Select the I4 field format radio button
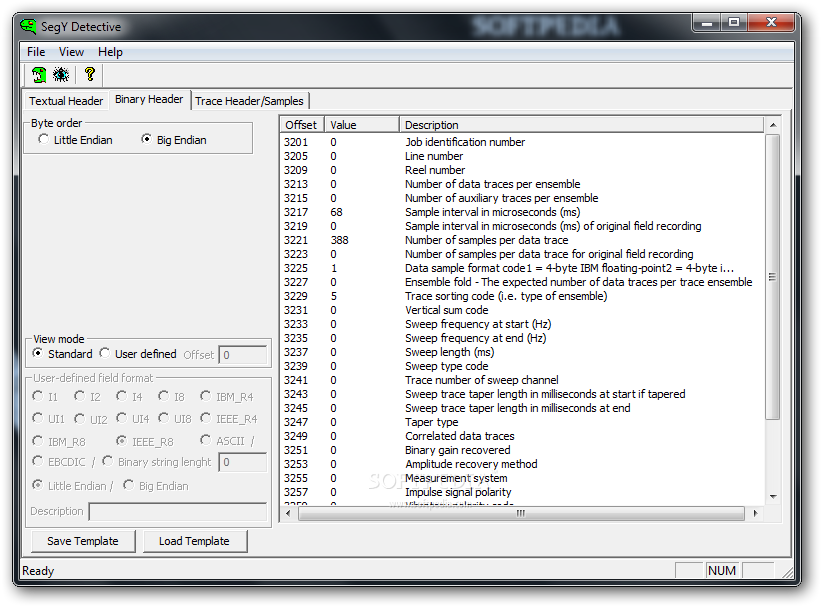The width and height of the screenshot is (822, 607). 129,397
